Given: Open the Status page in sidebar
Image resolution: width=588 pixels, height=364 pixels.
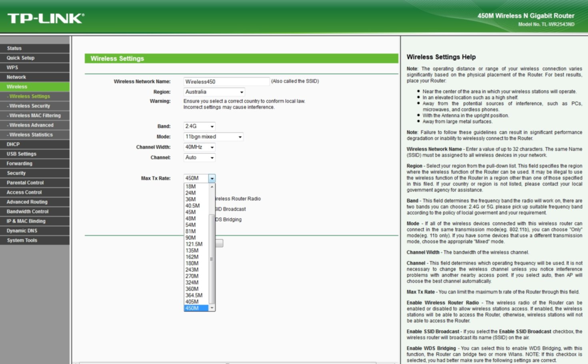Looking at the screenshot, I should pyautogui.click(x=35, y=48).
